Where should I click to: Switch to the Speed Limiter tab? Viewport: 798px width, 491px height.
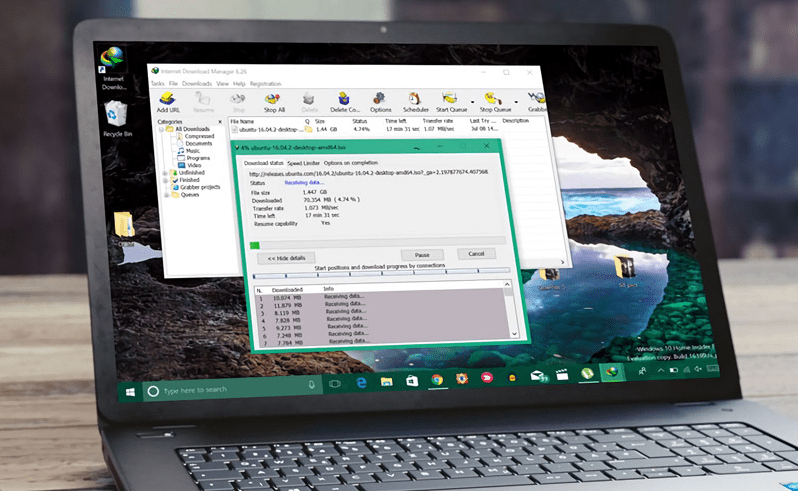coord(303,162)
